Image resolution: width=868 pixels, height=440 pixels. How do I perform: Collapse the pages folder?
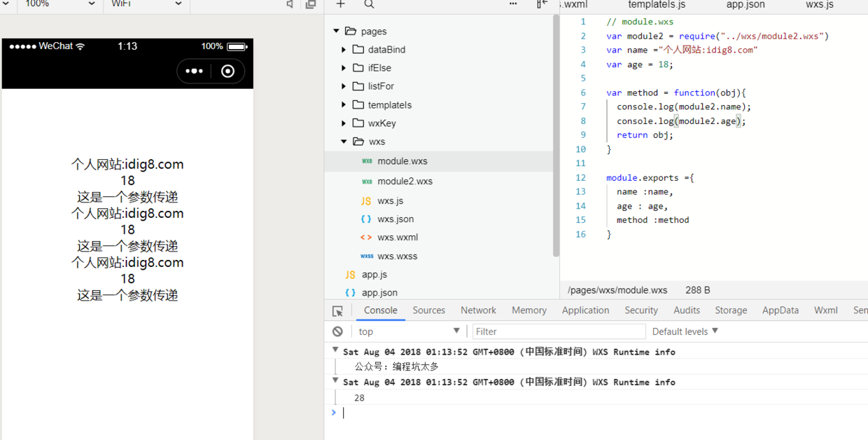(x=336, y=31)
